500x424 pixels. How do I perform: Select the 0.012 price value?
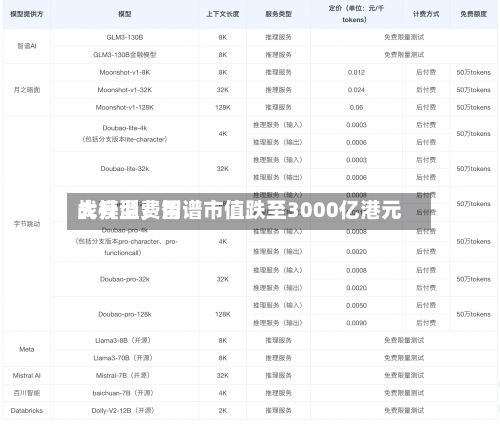coord(356,72)
